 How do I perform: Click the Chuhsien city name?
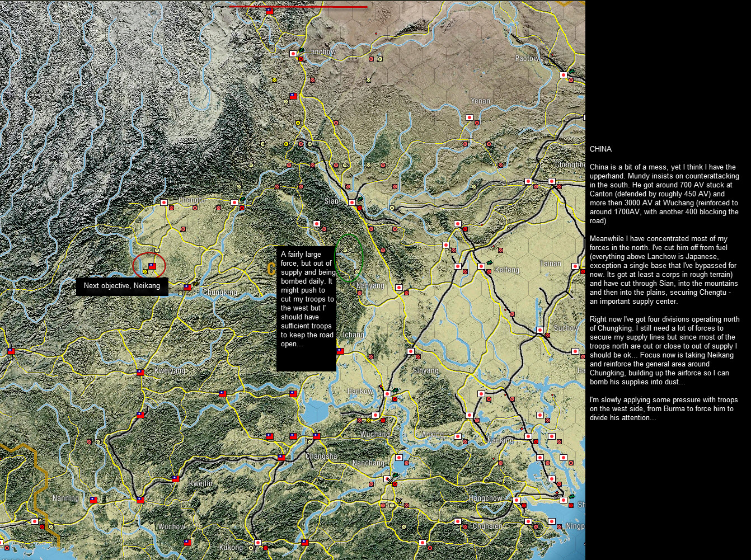tap(487, 526)
